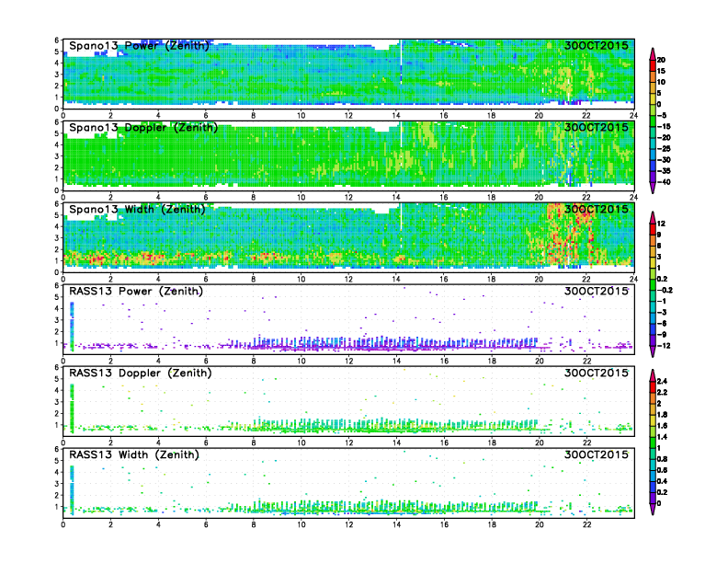This screenshot has height=563, width=728.
Task: Click the "-25" label on the upper colorbar
Action: coord(664,149)
